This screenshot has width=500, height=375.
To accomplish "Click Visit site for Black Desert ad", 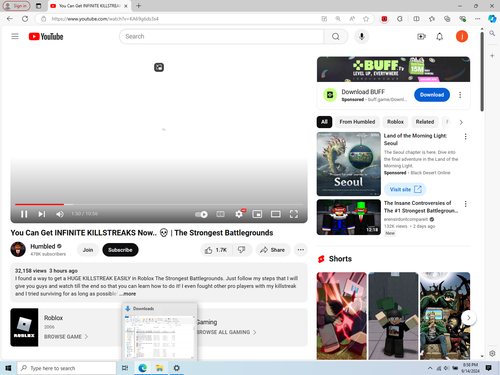I will click(405, 189).
